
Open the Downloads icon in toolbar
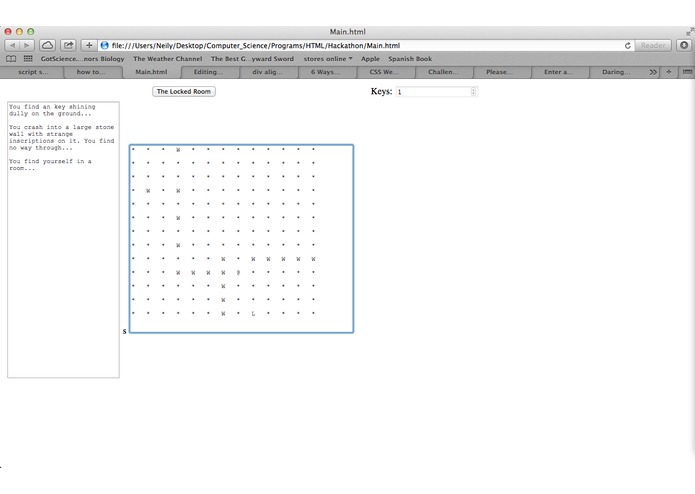[684, 45]
